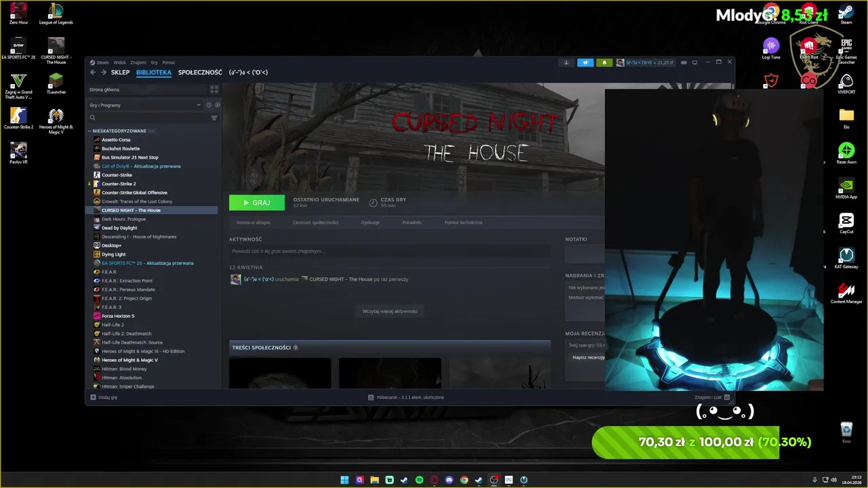Open Spotify from the taskbar

coord(419,480)
